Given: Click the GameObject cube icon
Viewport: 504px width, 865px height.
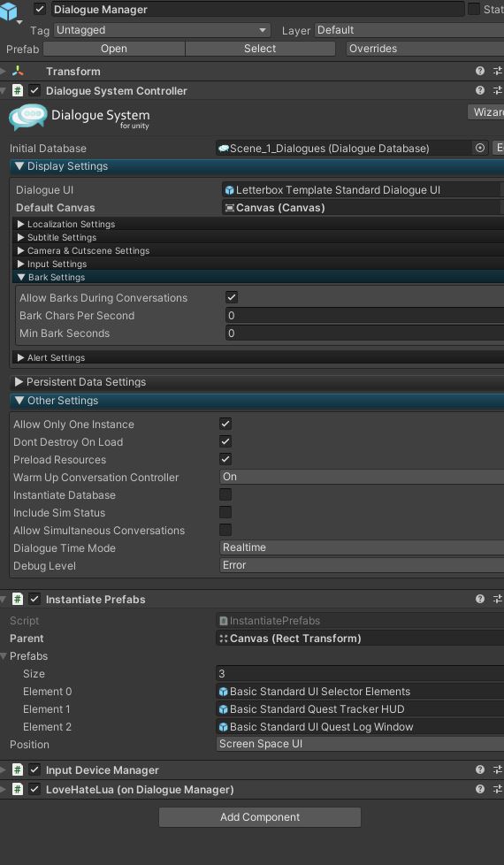Looking at the screenshot, I should coord(8,11).
